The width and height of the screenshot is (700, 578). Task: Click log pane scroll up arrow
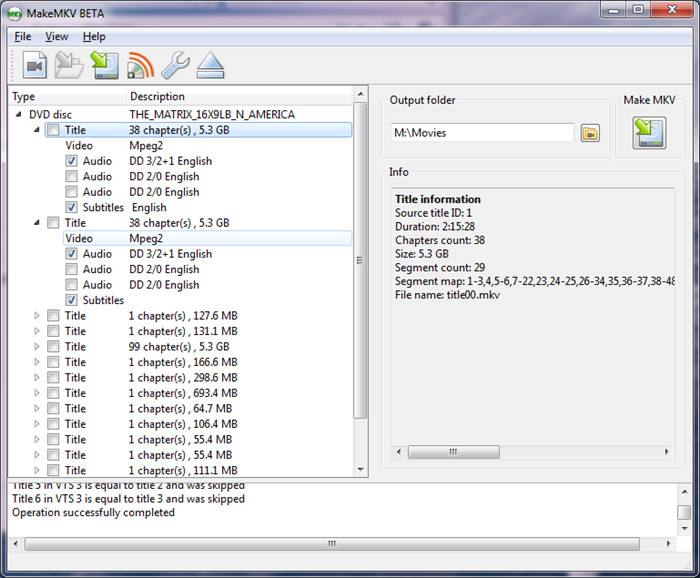click(684, 492)
